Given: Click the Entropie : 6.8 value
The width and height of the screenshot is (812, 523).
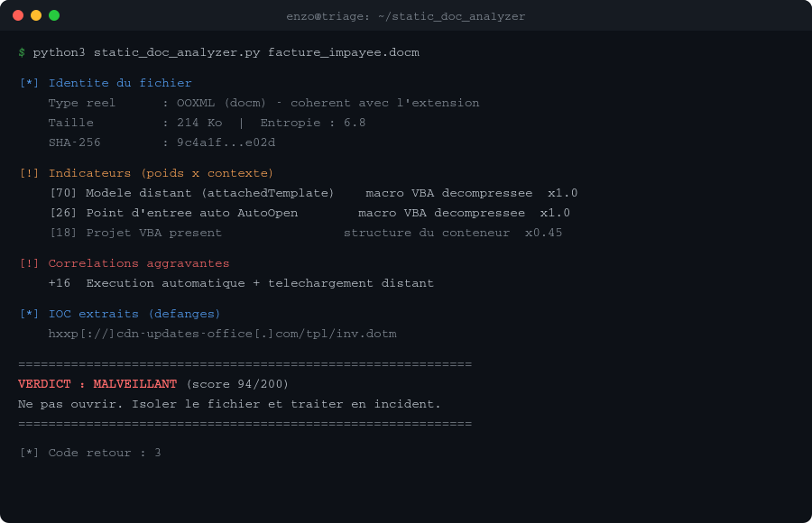Looking at the screenshot, I should (x=313, y=123).
